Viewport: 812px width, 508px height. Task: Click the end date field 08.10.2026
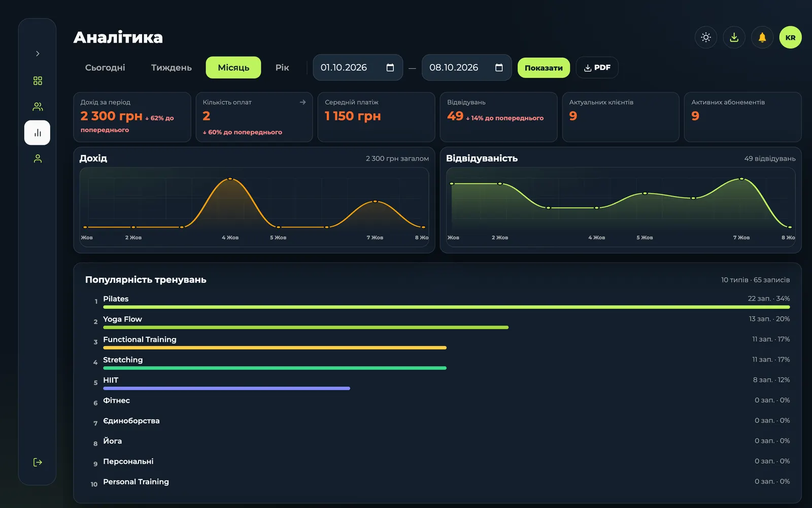466,68
